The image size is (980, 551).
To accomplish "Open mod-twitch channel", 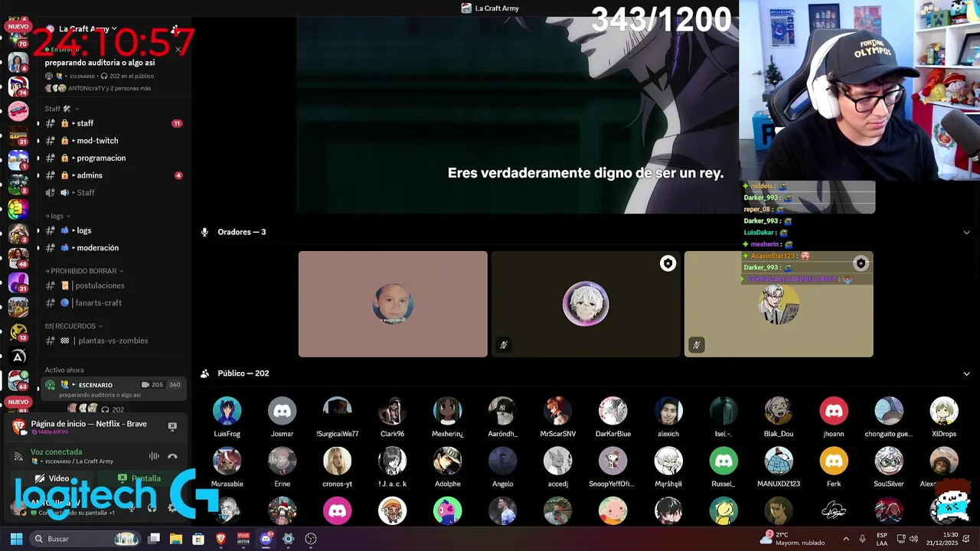I will pyautogui.click(x=113, y=141).
